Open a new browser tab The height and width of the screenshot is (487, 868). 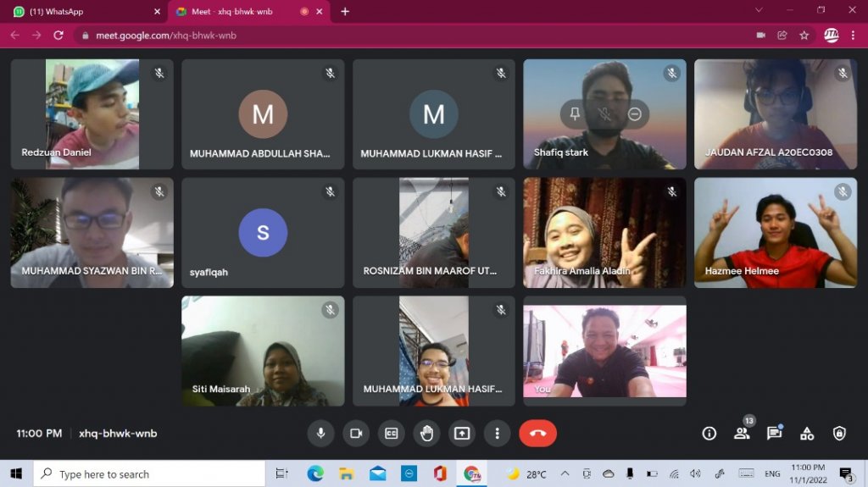[x=345, y=12]
